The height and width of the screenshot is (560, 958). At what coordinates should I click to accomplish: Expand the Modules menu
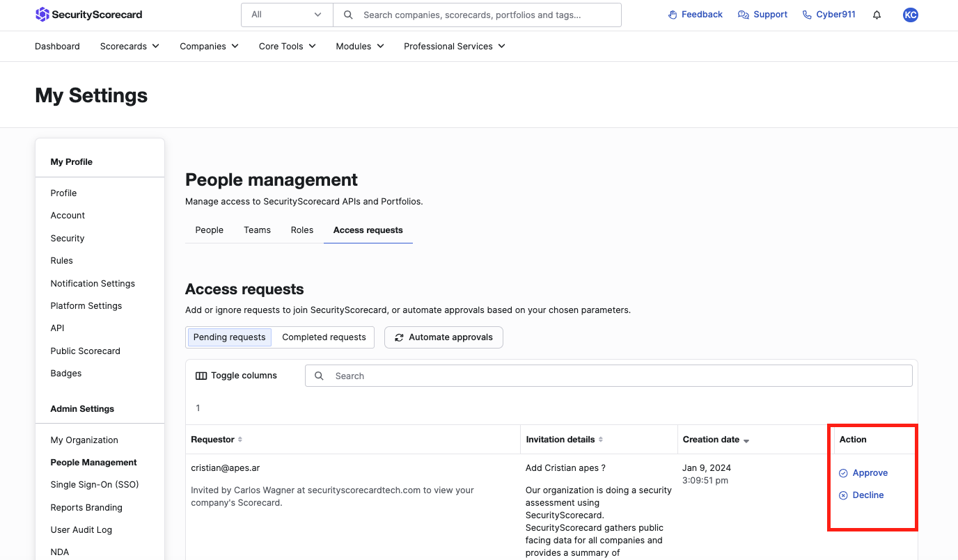click(360, 46)
